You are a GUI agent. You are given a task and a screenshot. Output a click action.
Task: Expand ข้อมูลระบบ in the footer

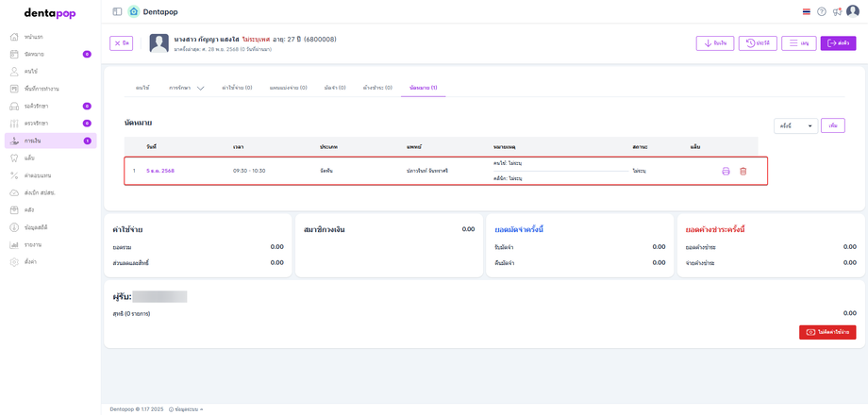(186, 409)
